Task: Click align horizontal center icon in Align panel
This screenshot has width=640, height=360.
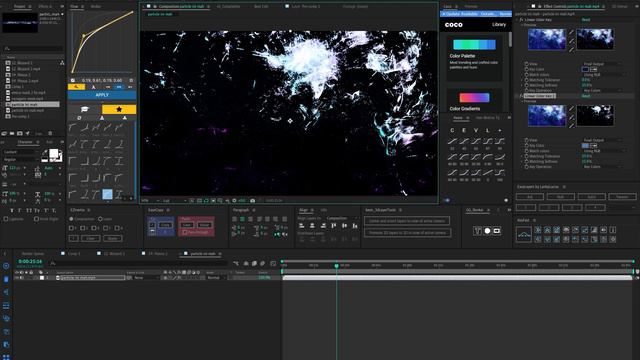Action: pyautogui.click(x=312, y=226)
